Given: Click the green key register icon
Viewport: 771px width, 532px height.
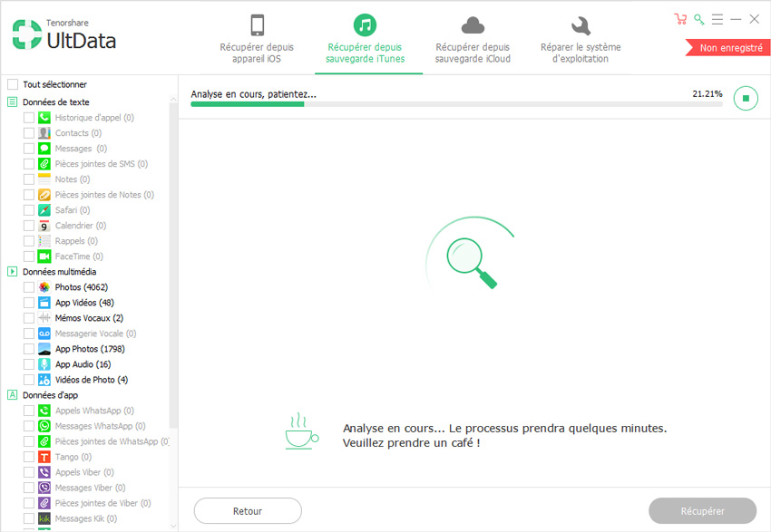Looking at the screenshot, I should click(x=698, y=19).
